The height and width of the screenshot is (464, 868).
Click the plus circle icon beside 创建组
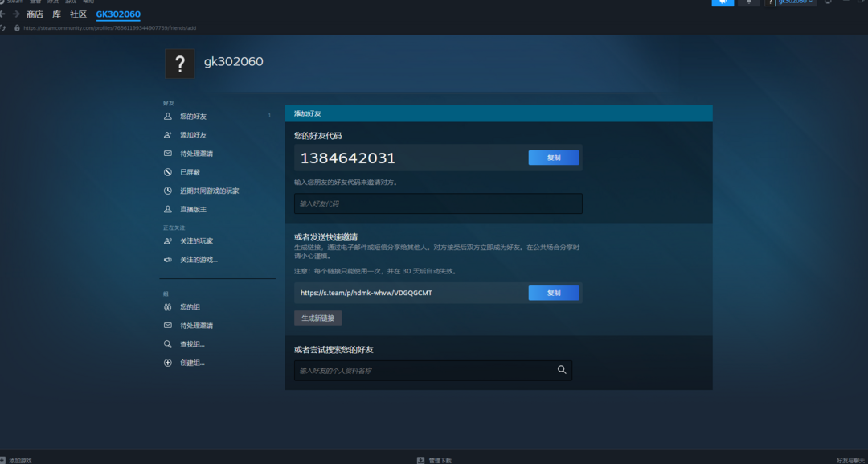[168, 363]
